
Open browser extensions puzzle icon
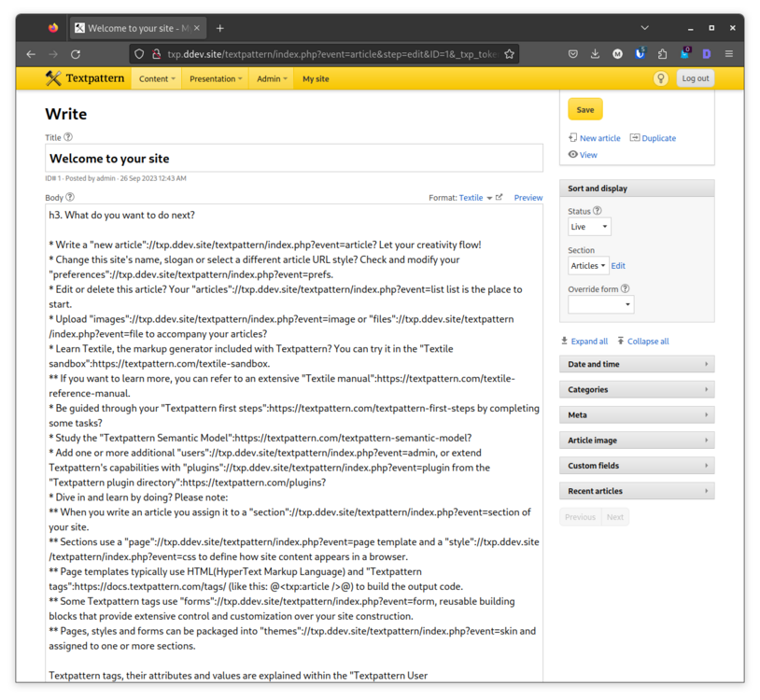coord(662,54)
